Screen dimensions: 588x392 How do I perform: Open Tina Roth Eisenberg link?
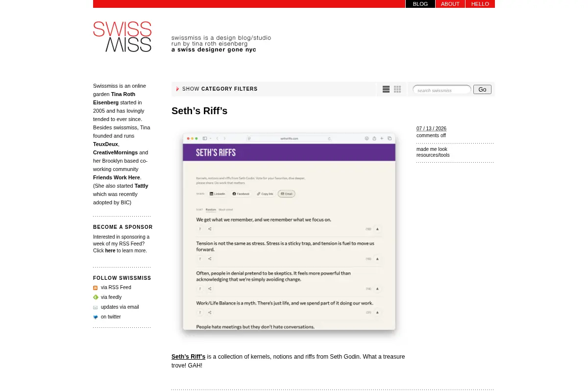click(x=114, y=98)
